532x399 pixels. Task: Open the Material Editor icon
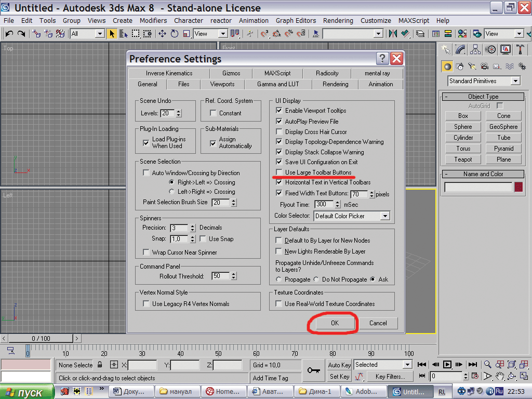click(x=462, y=34)
